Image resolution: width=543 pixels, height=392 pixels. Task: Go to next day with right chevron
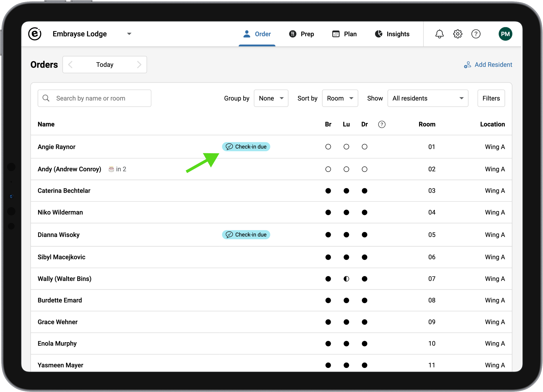(139, 65)
